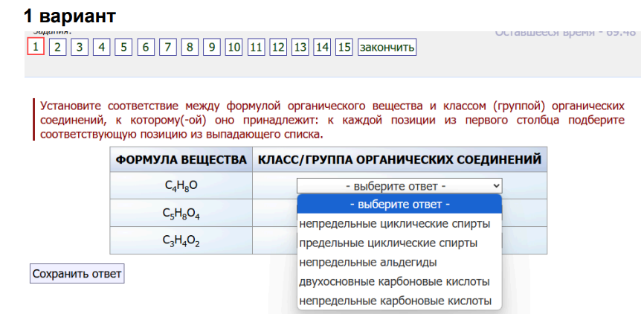Click the C5H8O4 formula cell
Image resolution: width=644 pixels, height=314 pixels.
click(181, 214)
